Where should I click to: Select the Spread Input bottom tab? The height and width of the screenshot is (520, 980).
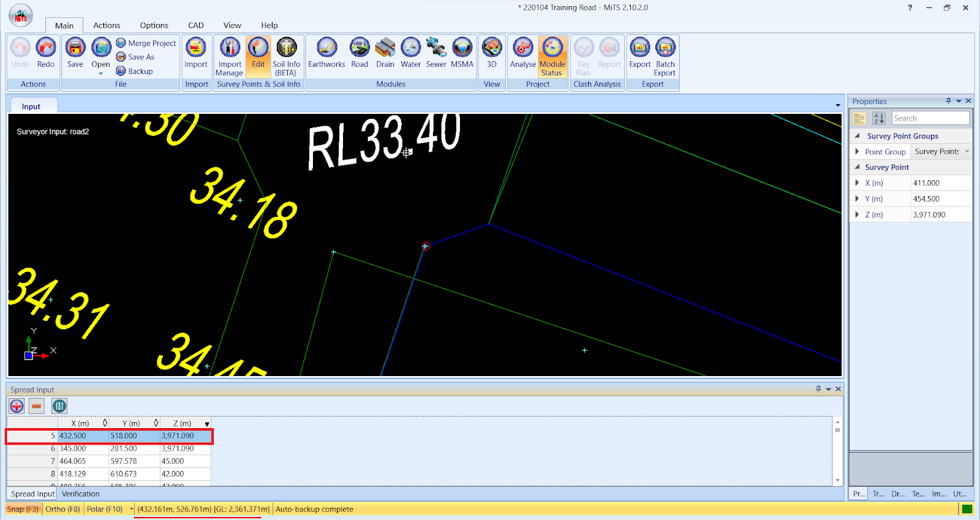(x=32, y=494)
